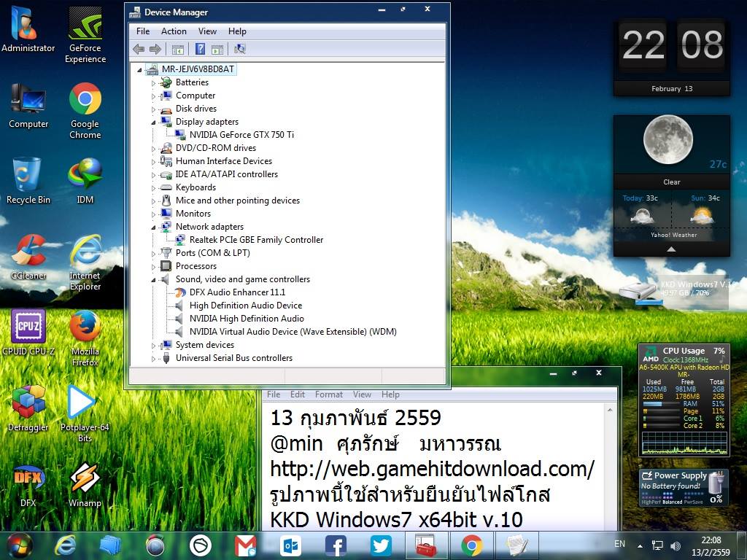Open the Format menu in Notepad

point(329,394)
